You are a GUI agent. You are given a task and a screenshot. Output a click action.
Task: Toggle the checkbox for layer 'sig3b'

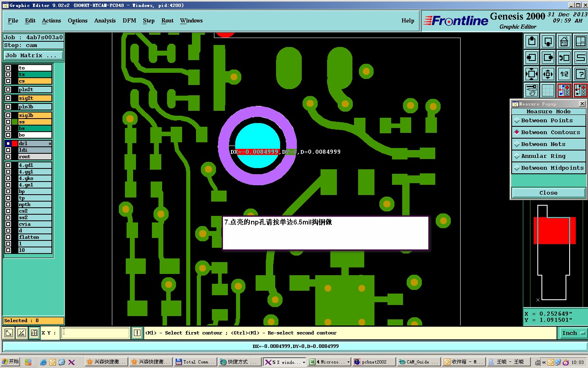pyautogui.click(x=8, y=115)
